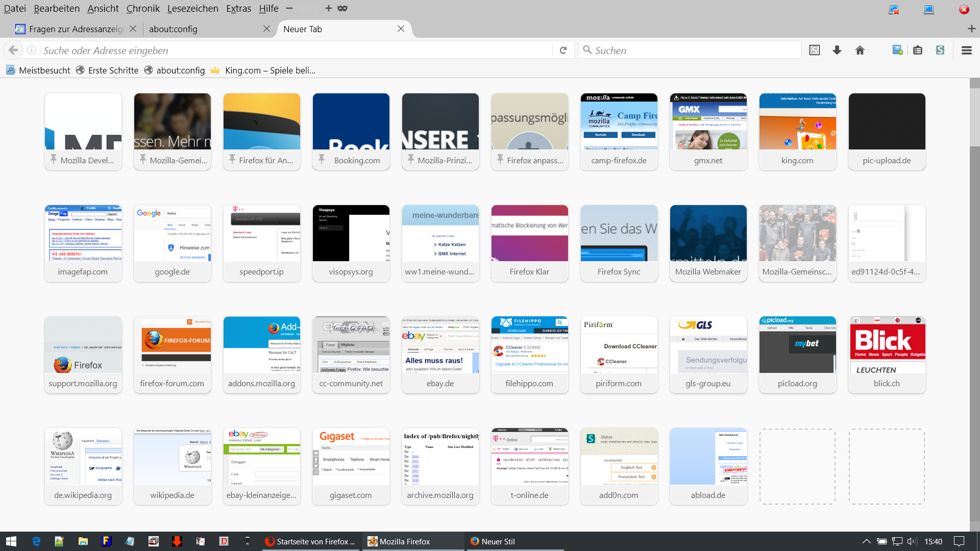Image resolution: width=980 pixels, height=551 pixels.
Task: Open the Lesezeichen menu
Action: pos(192,8)
